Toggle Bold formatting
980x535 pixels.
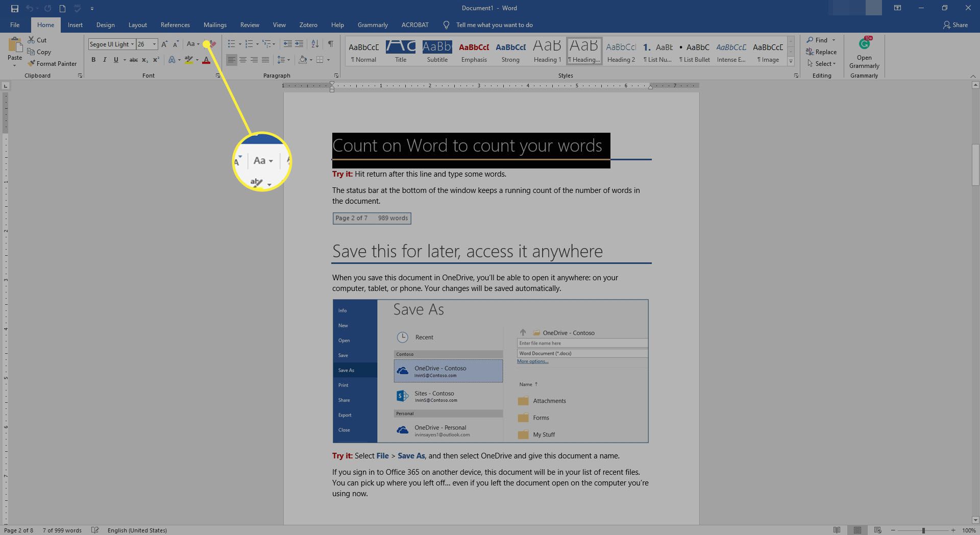93,60
